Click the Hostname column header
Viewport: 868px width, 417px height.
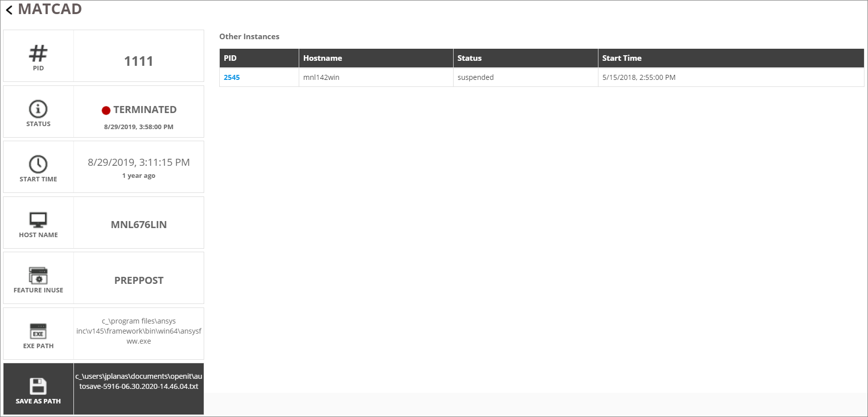(x=376, y=58)
